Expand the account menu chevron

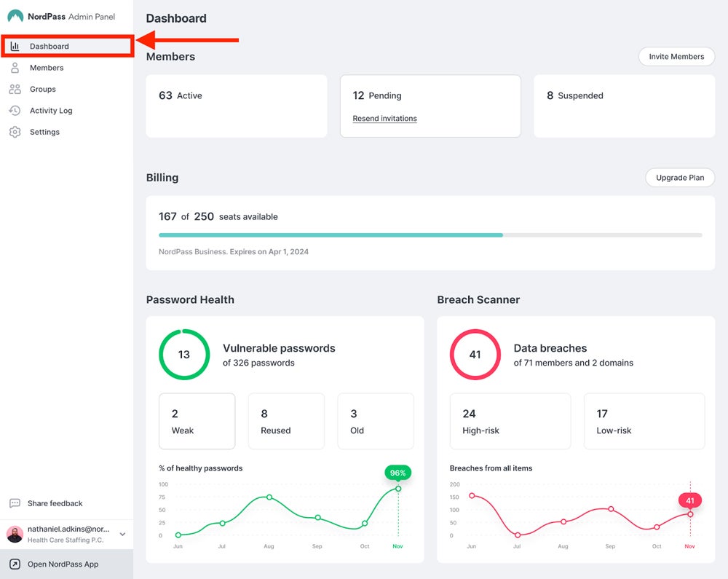tap(122, 535)
